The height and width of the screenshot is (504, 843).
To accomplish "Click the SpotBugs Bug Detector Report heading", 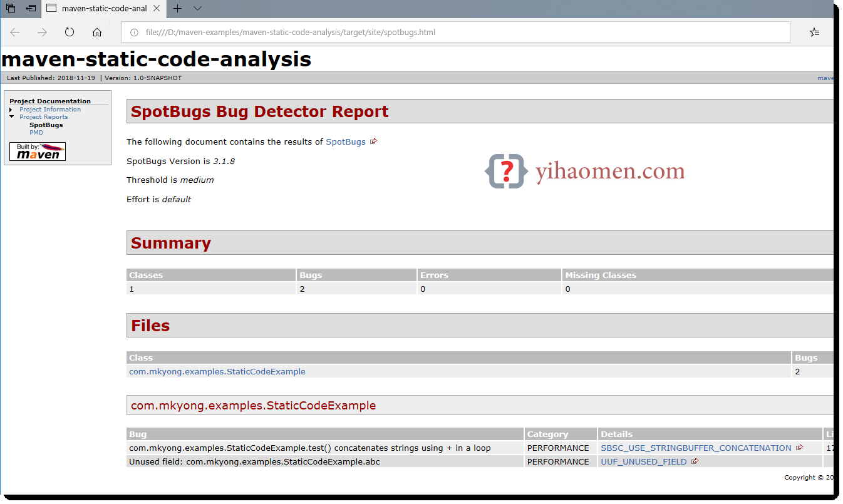I will pos(260,112).
